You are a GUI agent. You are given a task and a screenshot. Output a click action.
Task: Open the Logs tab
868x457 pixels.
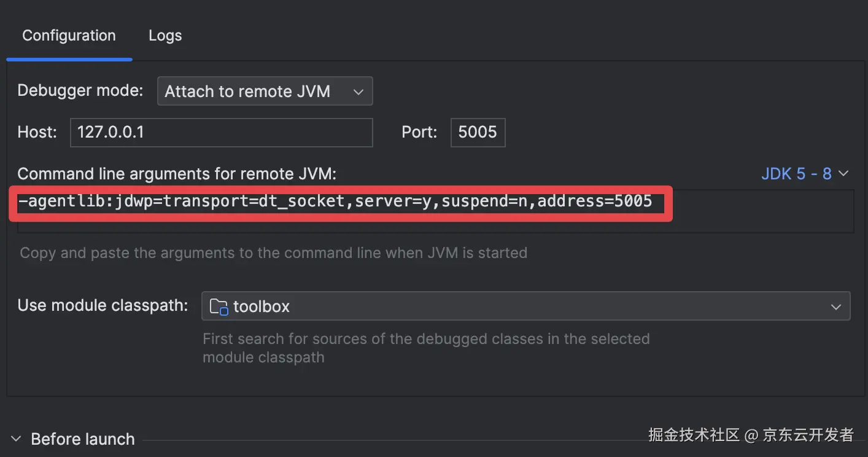[165, 36]
